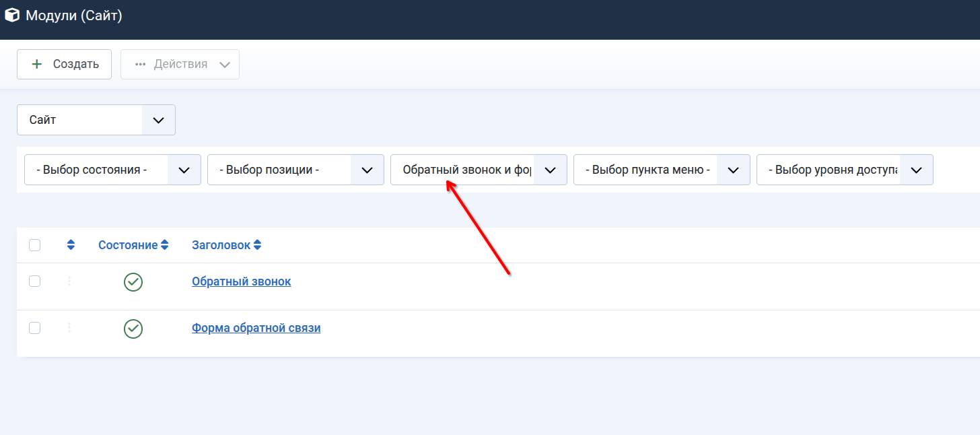Click the published status icon for Форма обратной связи
The height and width of the screenshot is (435, 980).
click(133, 329)
